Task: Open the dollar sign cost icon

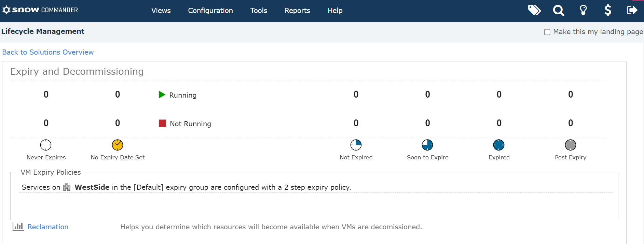Action: click(608, 10)
